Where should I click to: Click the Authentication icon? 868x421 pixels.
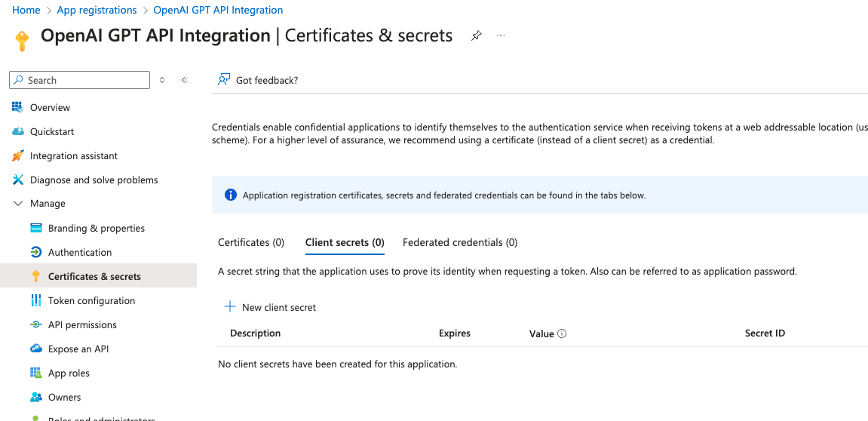(35, 252)
